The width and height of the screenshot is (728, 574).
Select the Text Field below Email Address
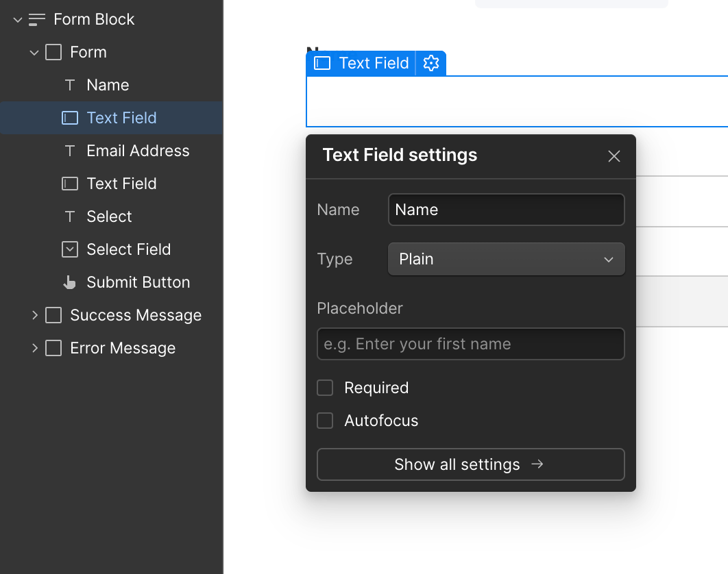112,184
